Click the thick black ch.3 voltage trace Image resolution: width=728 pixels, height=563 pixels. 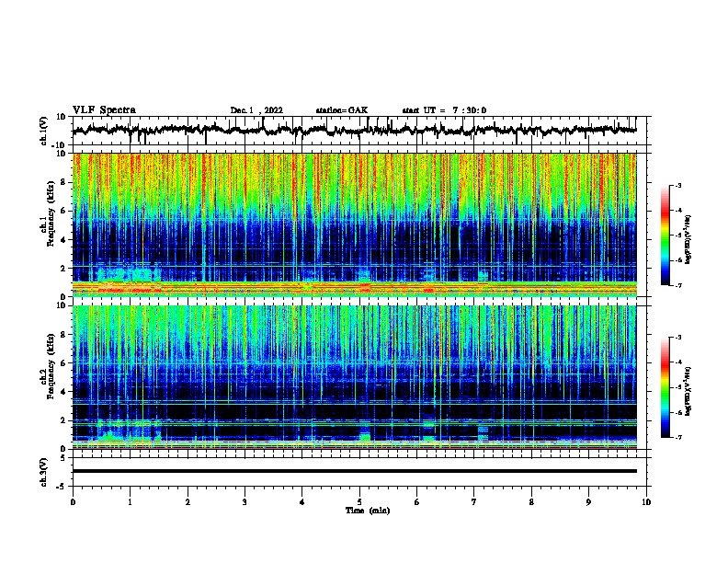[x=354, y=471]
